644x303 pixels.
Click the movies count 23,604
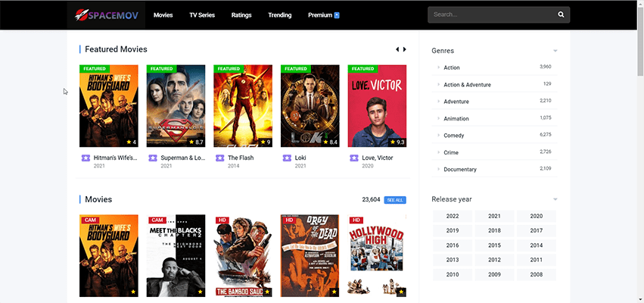(371, 200)
